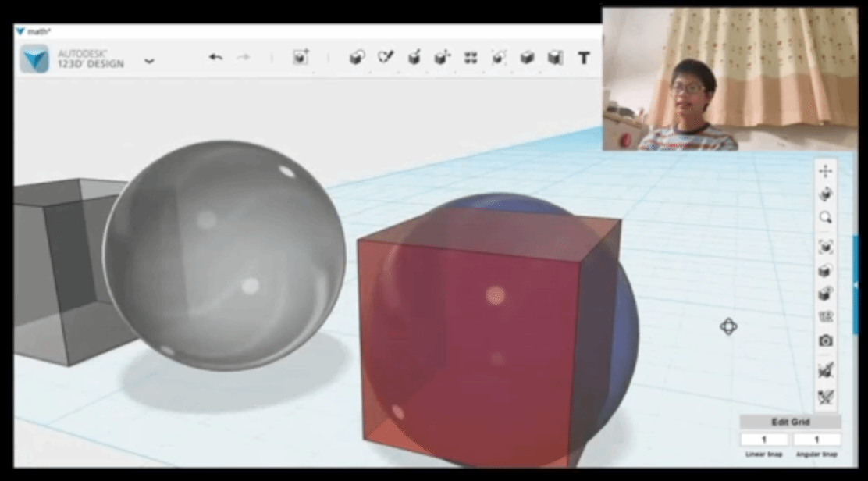Image resolution: width=868 pixels, height=481 pixels.
Task: Click the "Angular Snap" label
Action: (x=816, y=454)
